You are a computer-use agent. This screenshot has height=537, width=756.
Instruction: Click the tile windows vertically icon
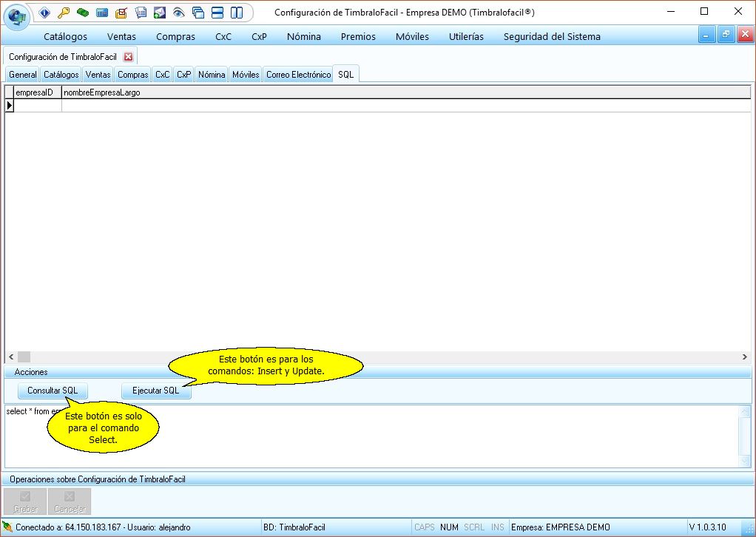237,13
